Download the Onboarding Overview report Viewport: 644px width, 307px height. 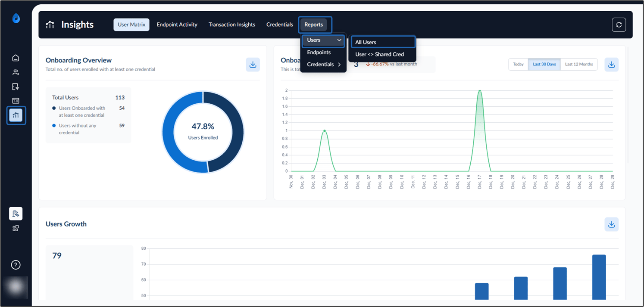(253, 65)
